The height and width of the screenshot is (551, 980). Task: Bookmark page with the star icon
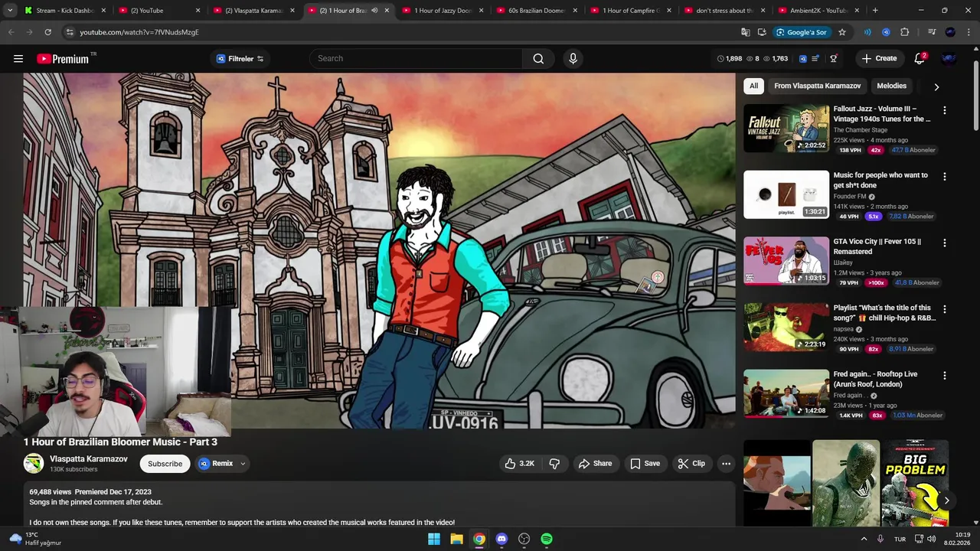[x=842, y=32]
